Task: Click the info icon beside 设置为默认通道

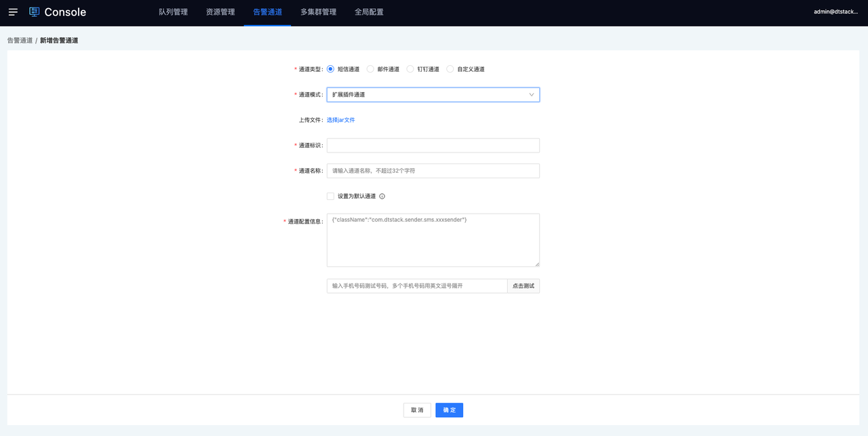Action: (x=382, y=197)
